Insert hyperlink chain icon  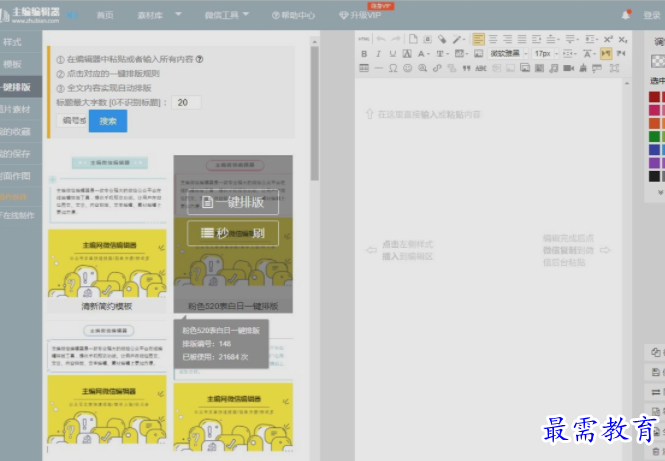coord(437,68)
